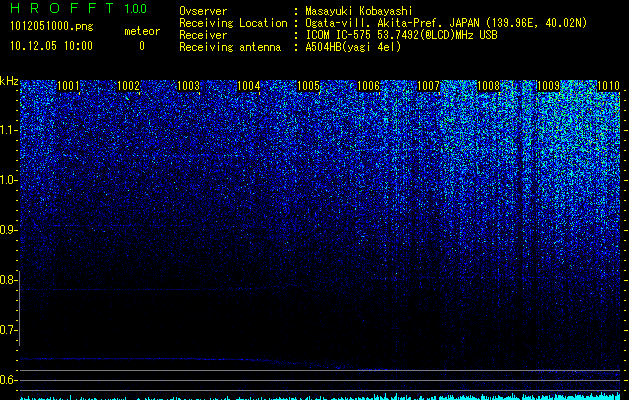629x400 pixels.
Task: Click the 1004 time marker
Action: [x=248, y=86]
